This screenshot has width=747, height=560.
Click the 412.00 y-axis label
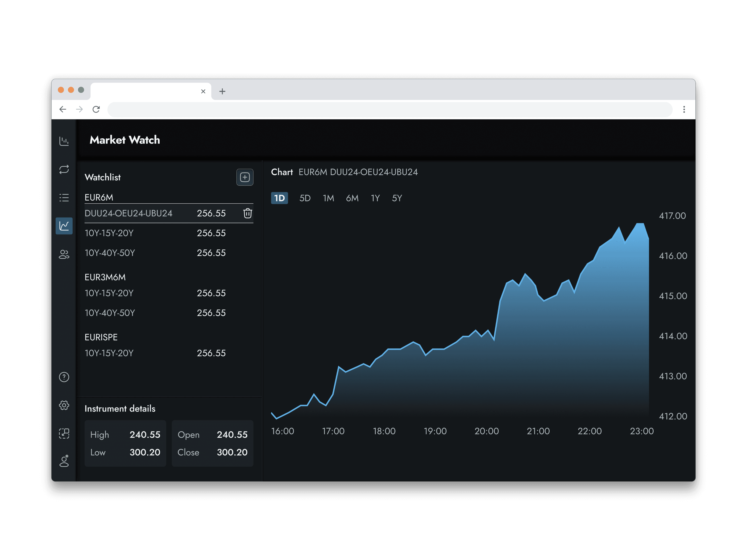click(673, 416)
